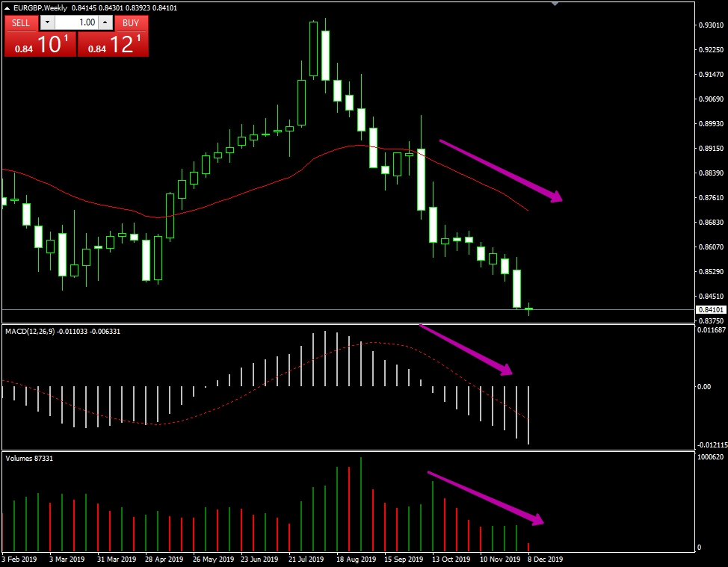Collapse the one-click trading panel triangle
This screenshot has height=567, width=728.
(x=7, y=8)
